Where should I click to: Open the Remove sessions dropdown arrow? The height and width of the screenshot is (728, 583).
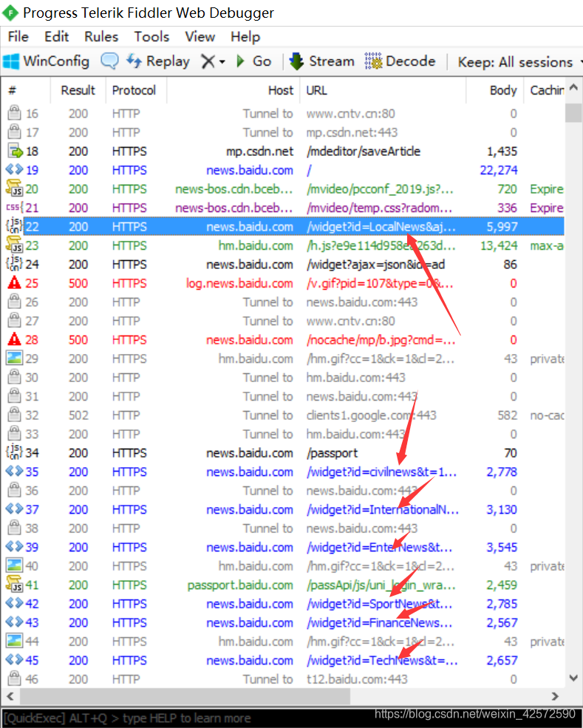(x=222, y=62)
